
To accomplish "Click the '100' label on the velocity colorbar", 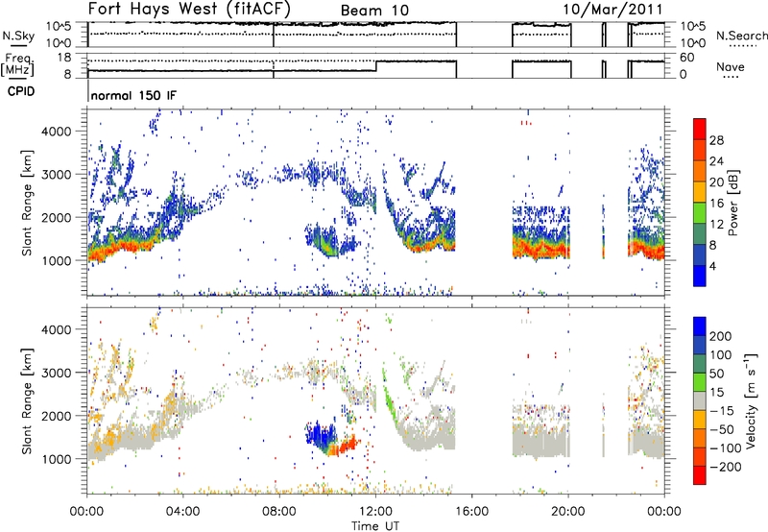I will [721, 355].
